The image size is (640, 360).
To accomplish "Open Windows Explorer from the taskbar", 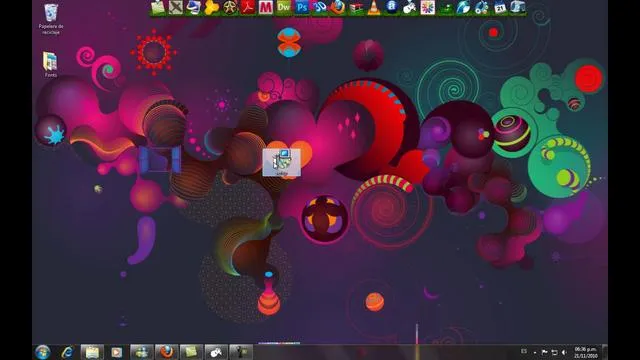I will click(92, 352).
